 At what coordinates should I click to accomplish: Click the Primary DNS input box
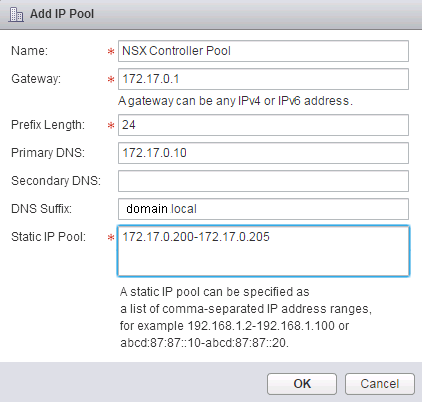(x=263, y=153)
